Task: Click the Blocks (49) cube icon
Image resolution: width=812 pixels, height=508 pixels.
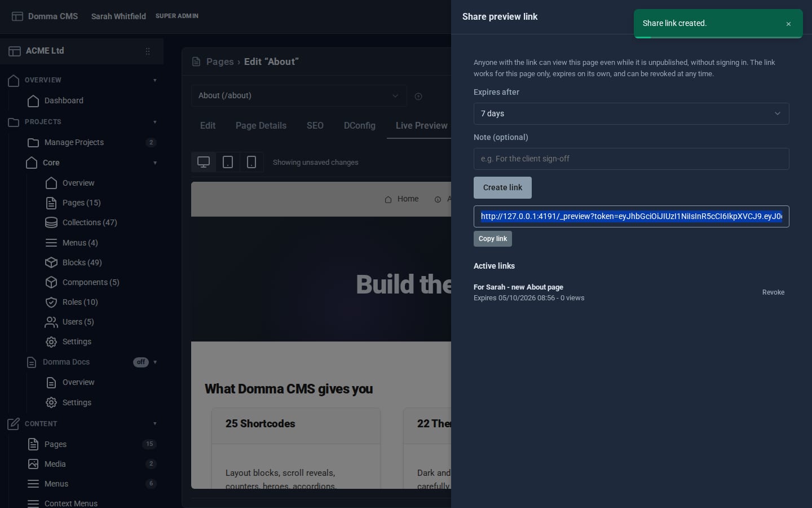Action: coord(51,262)
